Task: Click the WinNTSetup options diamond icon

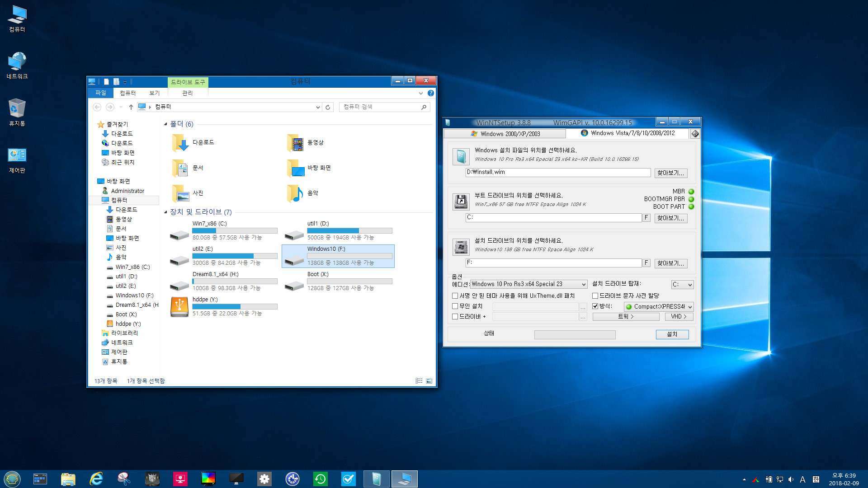Action: [695, 134]
